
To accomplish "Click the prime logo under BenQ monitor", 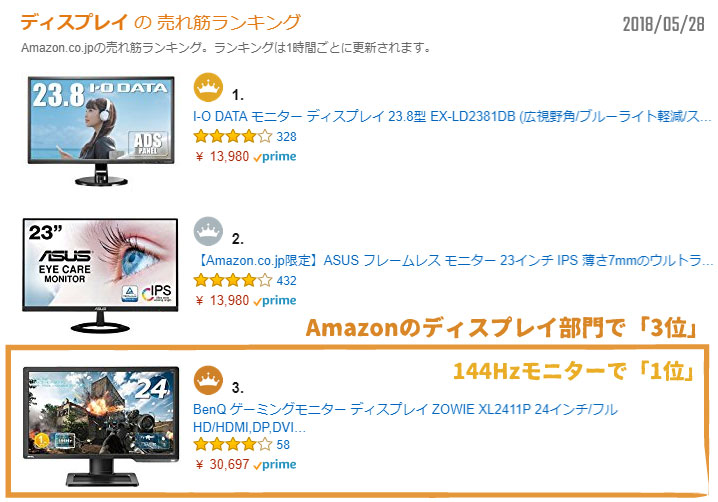I will tap(275, 464).
